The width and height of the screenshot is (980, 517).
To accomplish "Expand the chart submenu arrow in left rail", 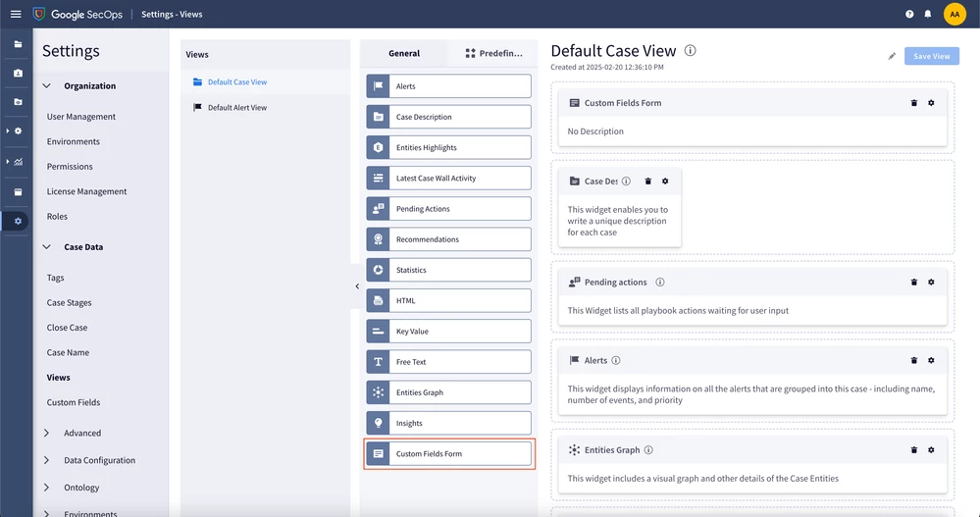I will coord(8,161).
